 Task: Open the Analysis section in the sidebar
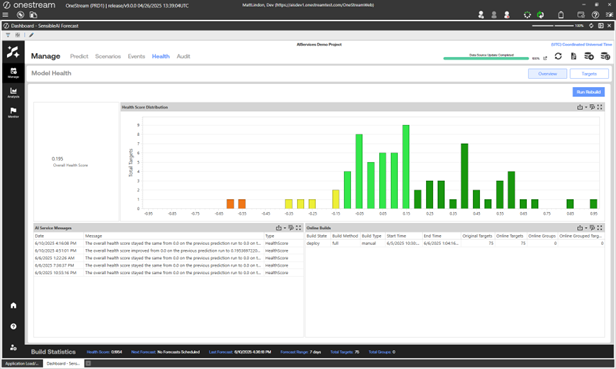(x=13, y=93)
